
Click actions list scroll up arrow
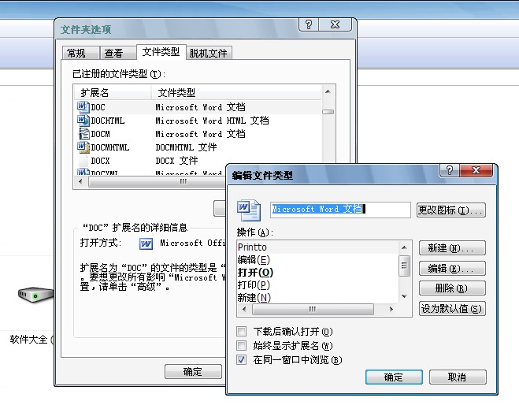pyautogui.click(x=405, y=247)
